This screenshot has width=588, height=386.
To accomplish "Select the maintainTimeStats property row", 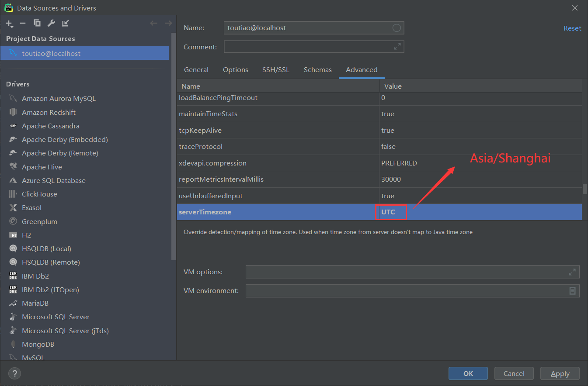I will click(379, 114).
